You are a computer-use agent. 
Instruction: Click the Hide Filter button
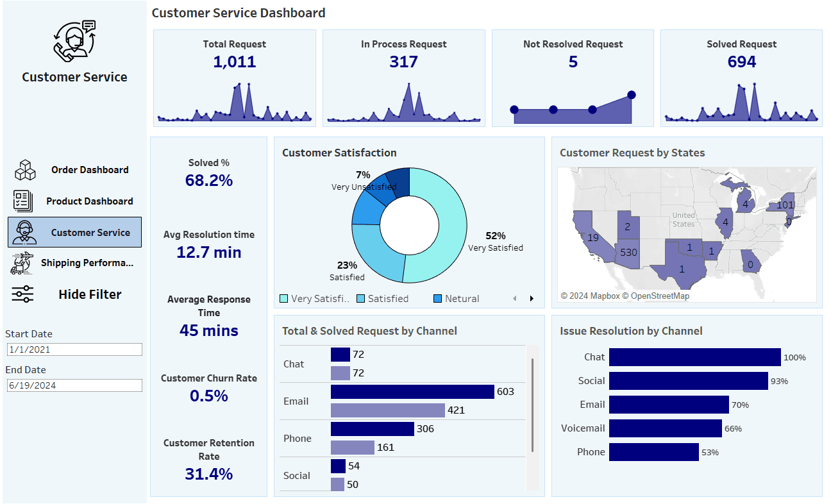coord(89,294)
